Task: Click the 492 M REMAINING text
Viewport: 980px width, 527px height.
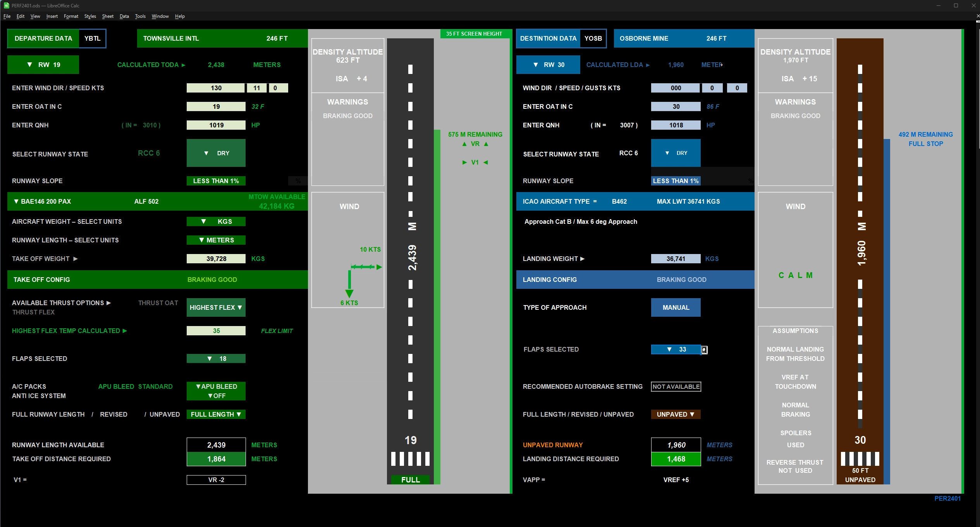Action: (926, 134)
